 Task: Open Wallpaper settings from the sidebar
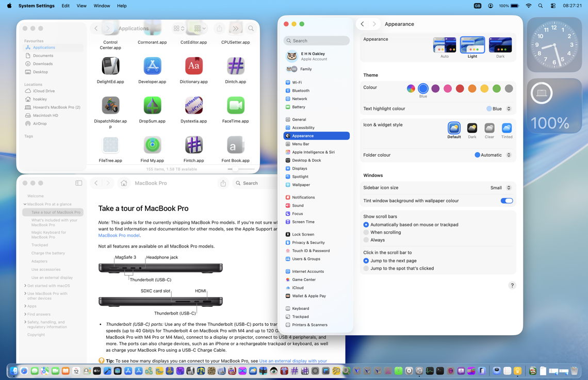(302, 185)
